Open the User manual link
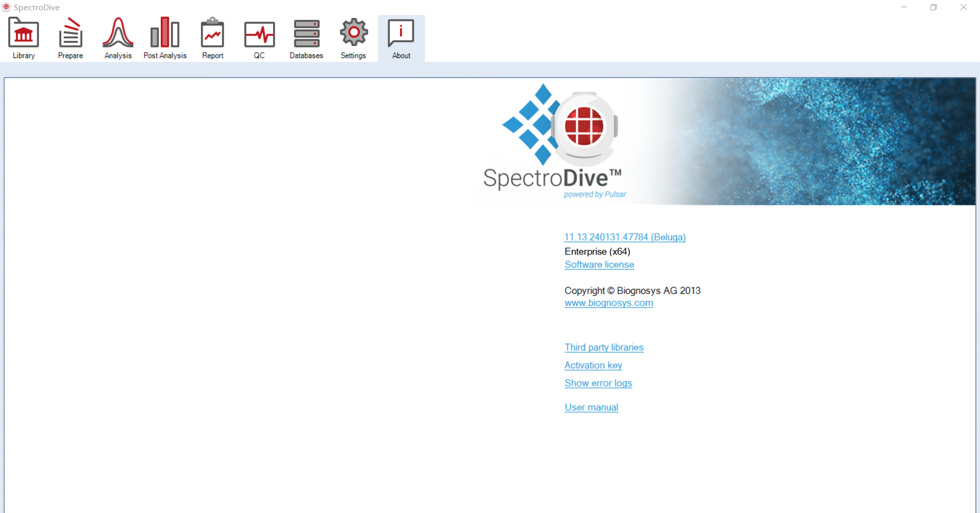 tap(591, 407)
